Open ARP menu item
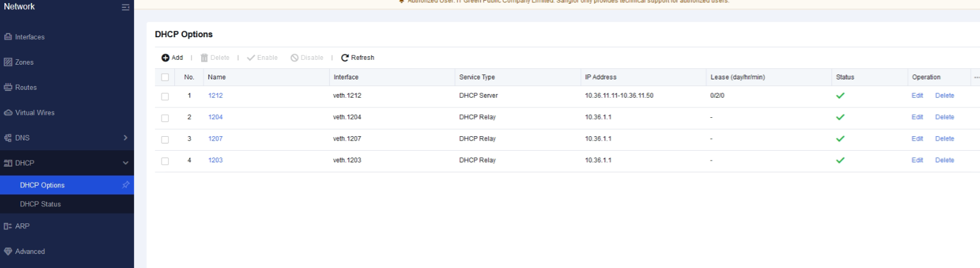Image resolution: width=980 pixels, height=268 pixels. coord(67,226)
